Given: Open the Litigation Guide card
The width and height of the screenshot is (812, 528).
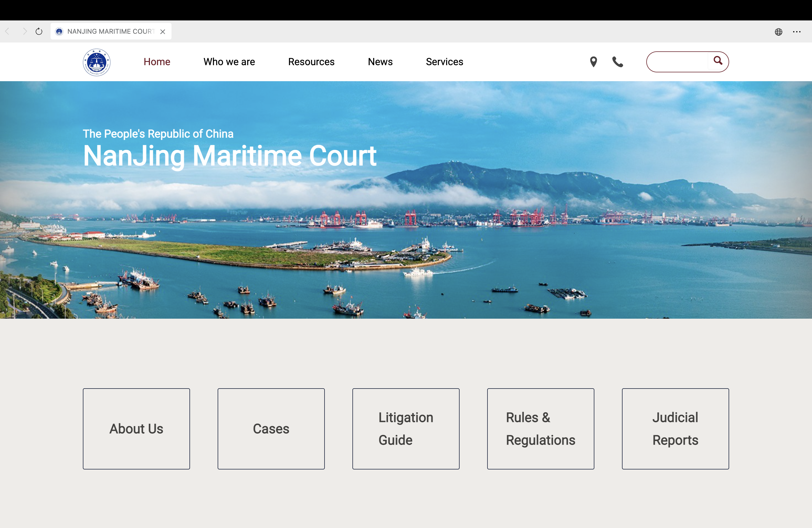Looking at the screenshot, I should click(x=406, y=429).
